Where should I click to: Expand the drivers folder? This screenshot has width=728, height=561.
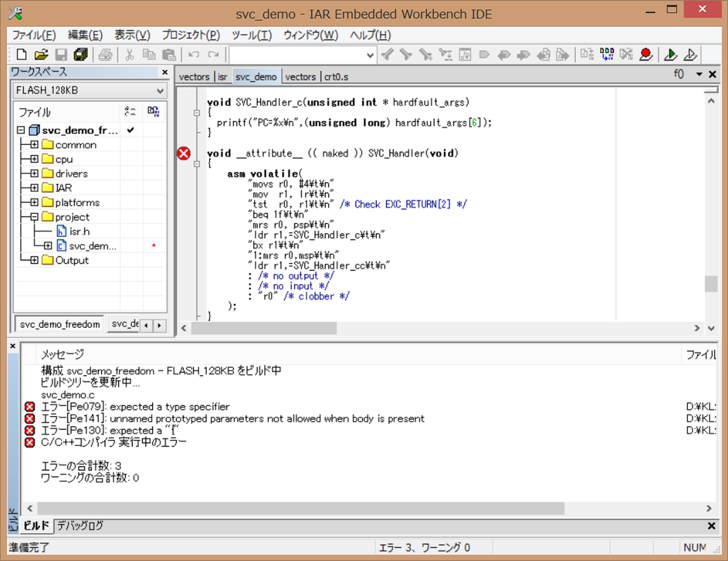(34, 173)
